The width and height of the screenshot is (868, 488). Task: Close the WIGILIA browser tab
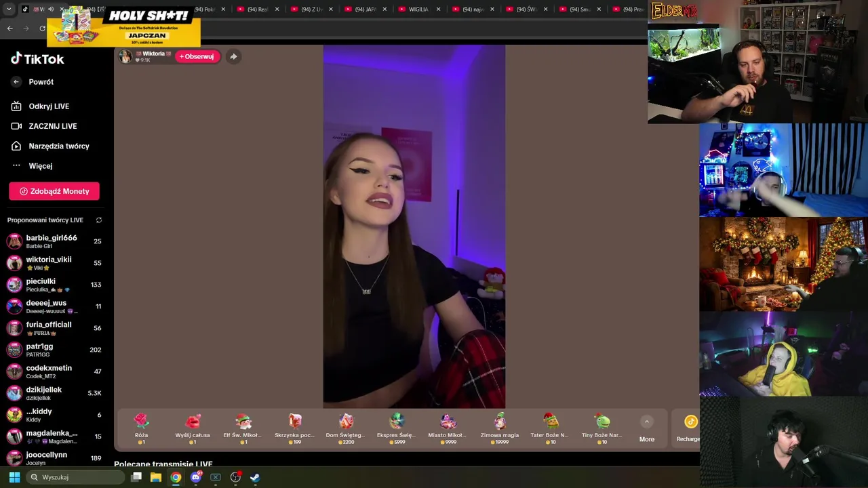tap(438, 9)
